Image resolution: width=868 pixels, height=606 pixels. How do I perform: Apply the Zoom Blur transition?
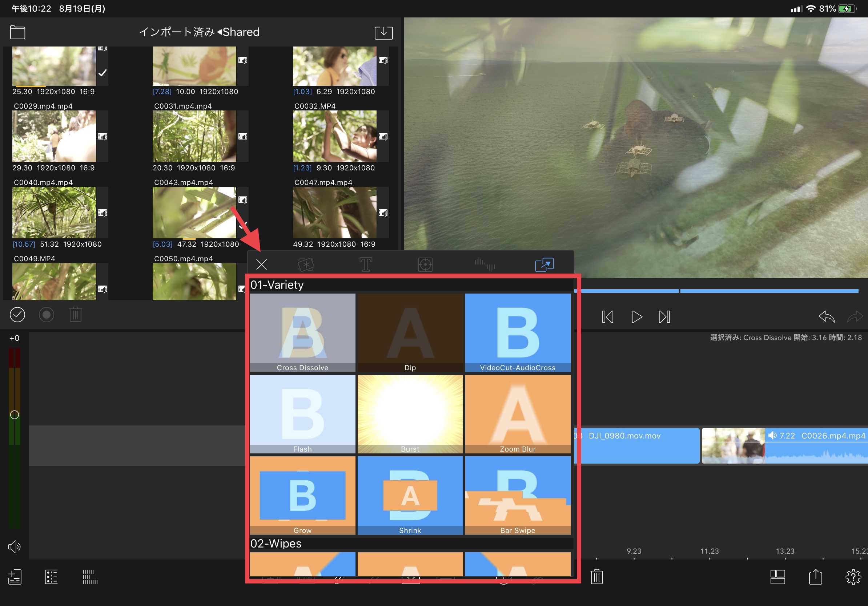(x=518, y=414)
